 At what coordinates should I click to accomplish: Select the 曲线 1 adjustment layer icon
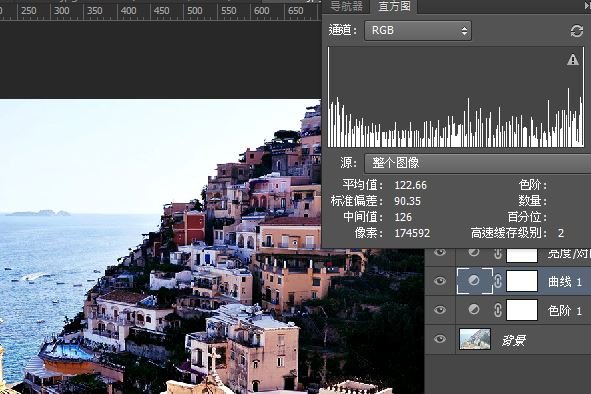(474, 281)
